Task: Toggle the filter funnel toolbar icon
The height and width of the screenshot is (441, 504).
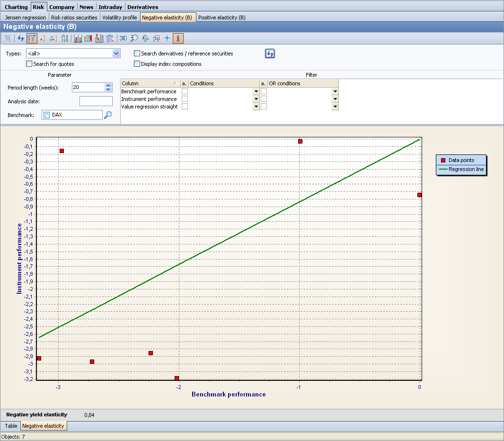Action: point(32,39)
